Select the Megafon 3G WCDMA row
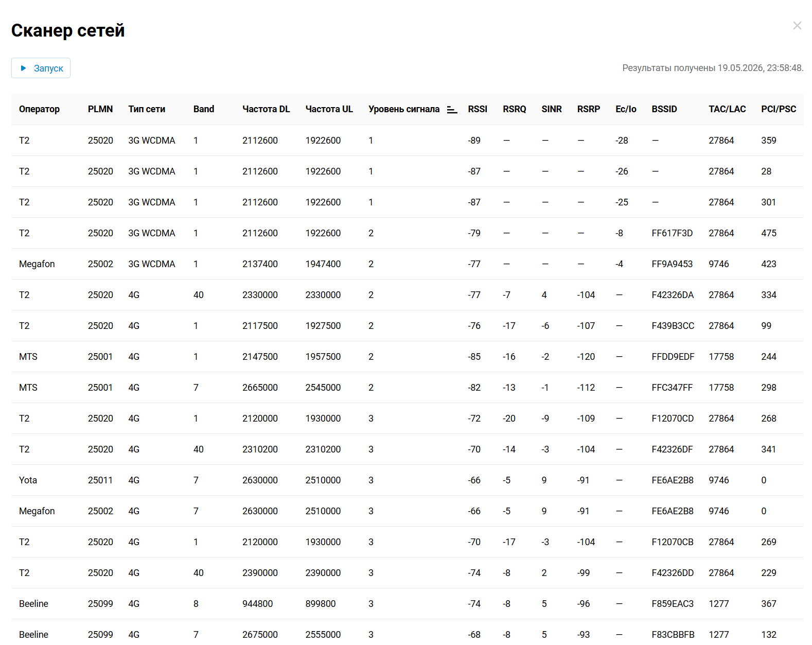This screenshot has height=645, width=812. tap(408, 264)
